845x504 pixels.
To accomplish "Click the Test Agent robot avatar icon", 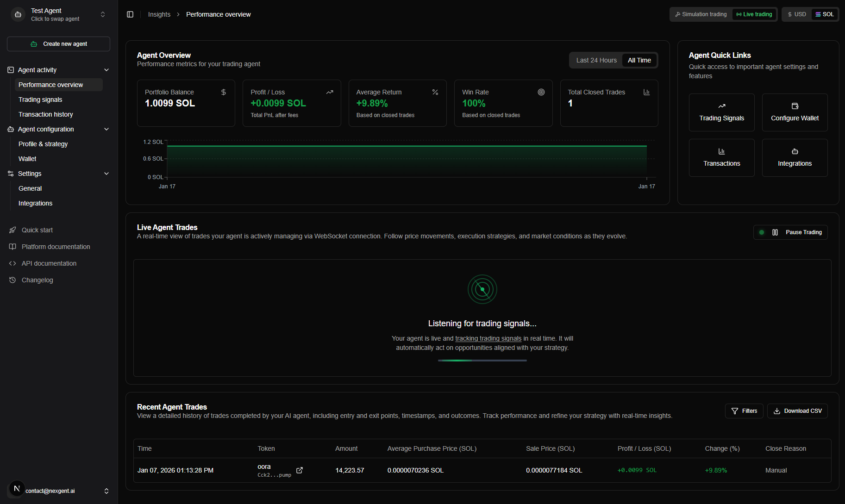I will 18,14.
